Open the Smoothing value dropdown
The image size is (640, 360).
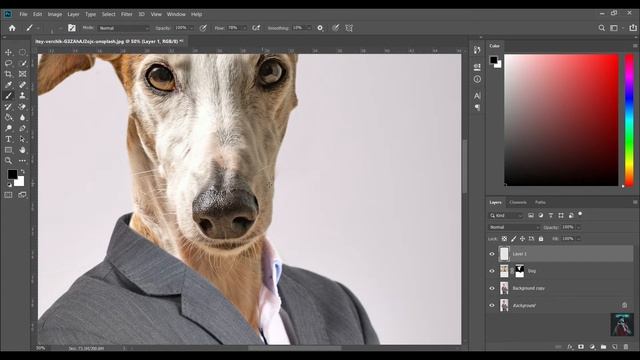309,28
